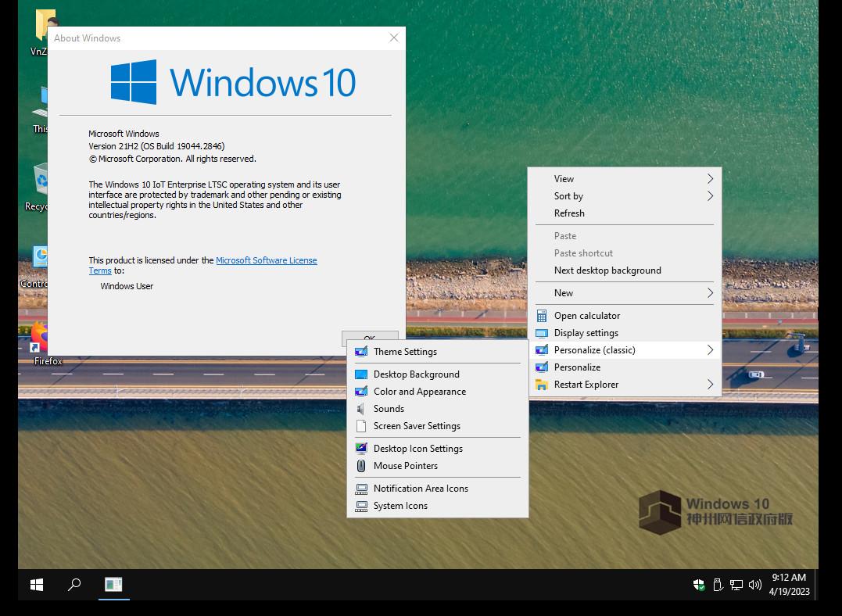Expand the New submenu arrow
842x616 pixels.
(710, 292)
